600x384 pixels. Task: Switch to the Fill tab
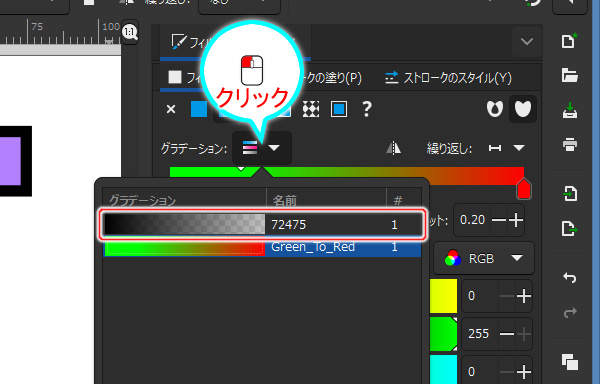tap(184, 78)
